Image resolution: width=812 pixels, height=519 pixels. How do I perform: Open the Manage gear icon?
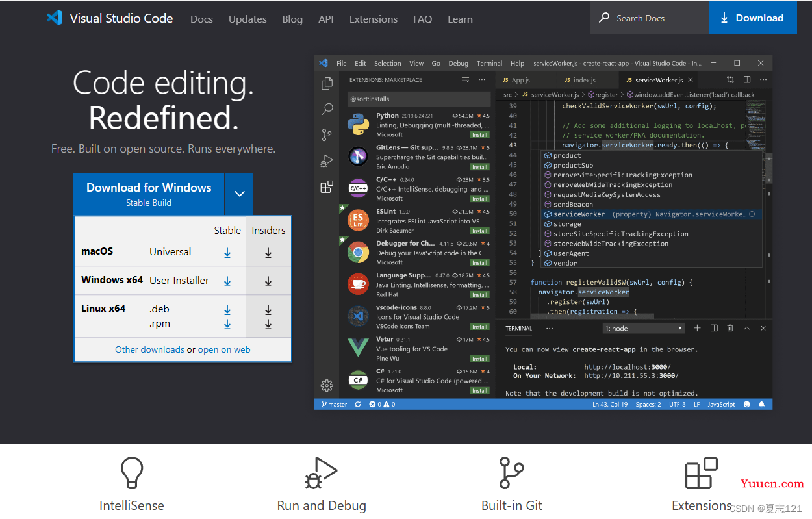click(x=327, y=386)
